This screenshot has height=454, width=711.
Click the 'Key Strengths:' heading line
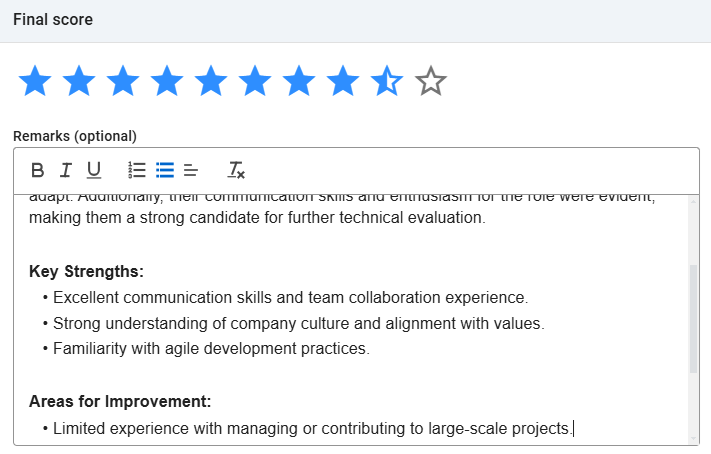pos(87,272)
